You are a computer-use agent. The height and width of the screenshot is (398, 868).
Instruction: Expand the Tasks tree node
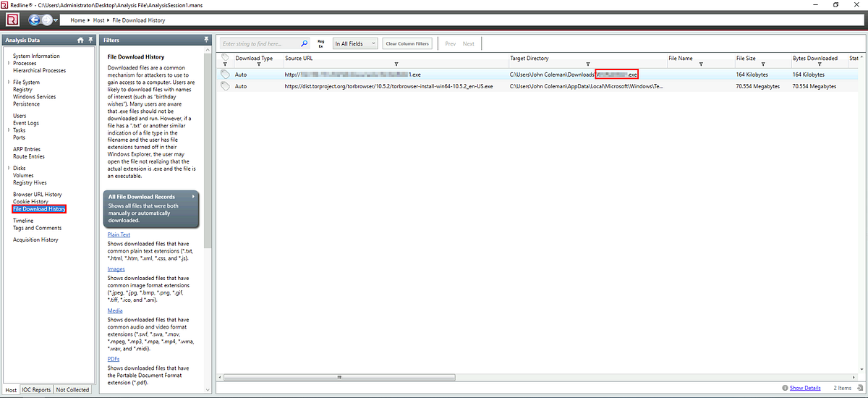9,130
